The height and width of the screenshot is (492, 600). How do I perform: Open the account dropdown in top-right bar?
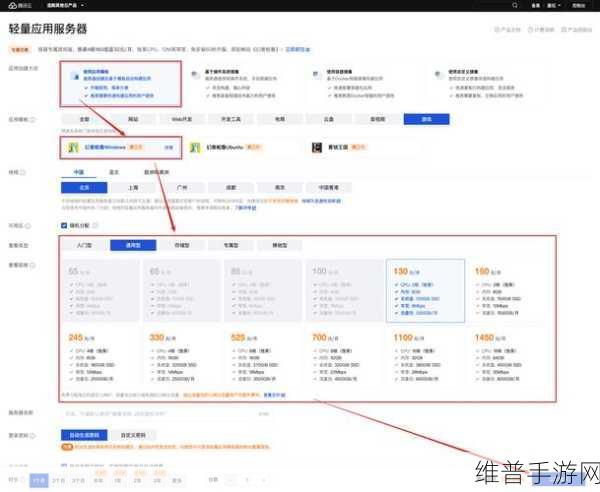point(554,5)
